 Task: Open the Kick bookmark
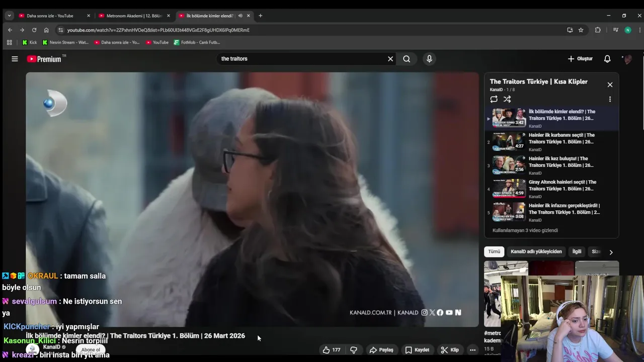pyautogui.click(x=29, y=43)
